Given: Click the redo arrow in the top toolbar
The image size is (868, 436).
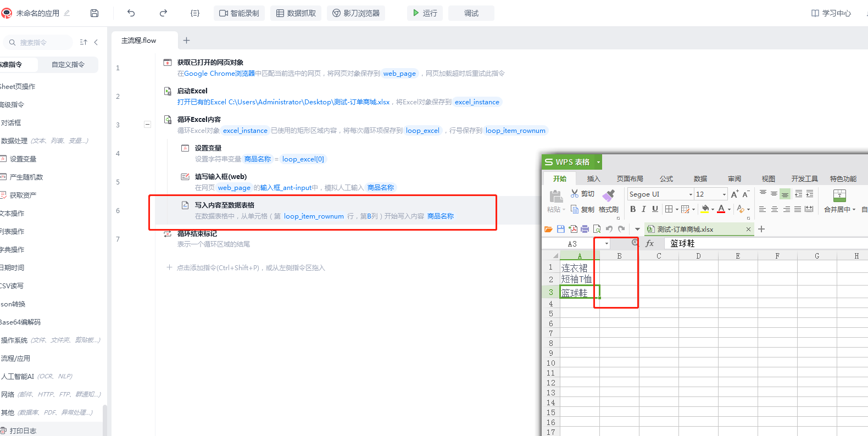Looking at the screenshot, I should pyautogui.click(x=163, y=13).
